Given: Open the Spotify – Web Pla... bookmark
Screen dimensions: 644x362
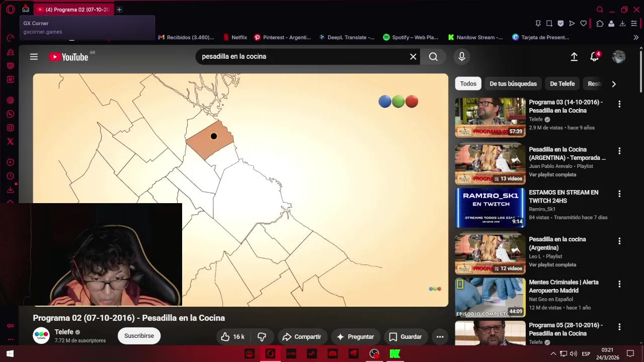Looking at the screenshot, I should tap(411, 37).
